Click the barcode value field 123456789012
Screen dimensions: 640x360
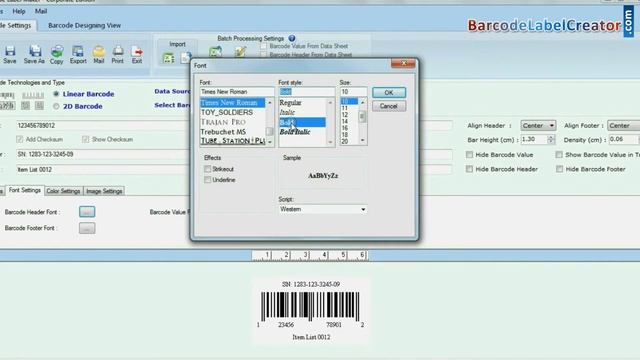click(103, 125)
